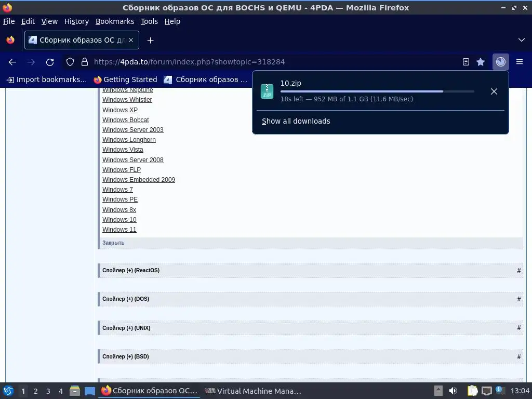The width and height of the screenshot is (532, 399).
Task: Open the Windows Server 2008 link
Action: [133, 160]
